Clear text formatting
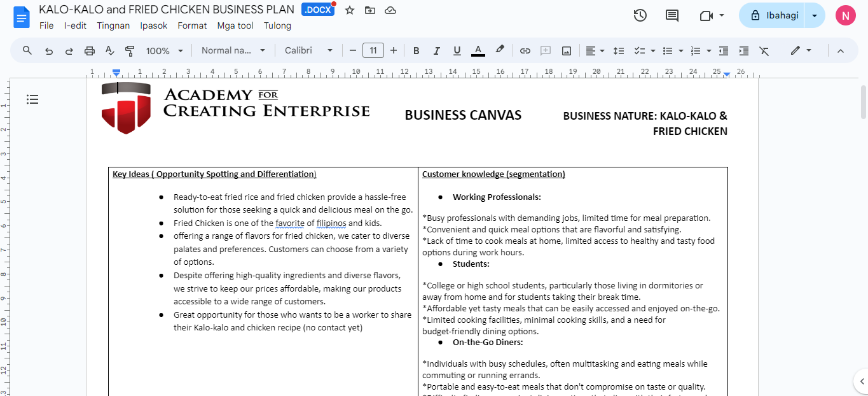Viewport: 868px width, 396px height. tap(764, 50)
